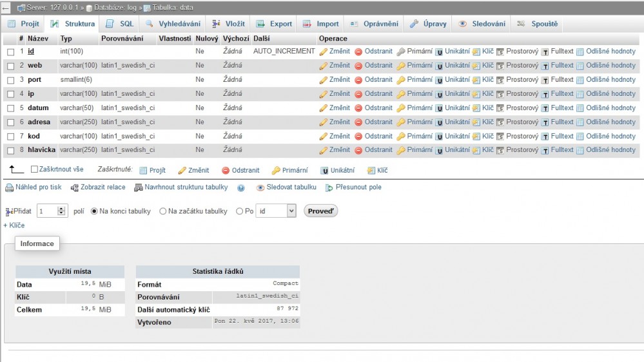Click the printer icon for Náhled pro tisk
The width and height of the screenshot is (644, 362).
pyautogui.click(x=9, y=187)
